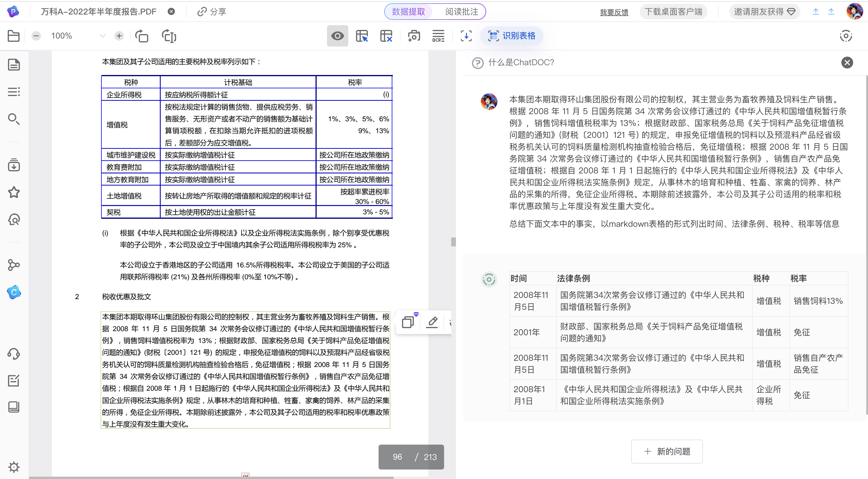868x479 pixels.
Task: Click the question-mark help icon
Action: click(x=478, y=63)
